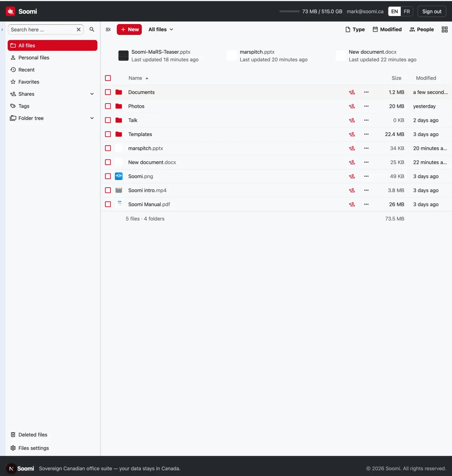Share Soomi.png via share icon
Screen dimensions: 452x476
352,176
